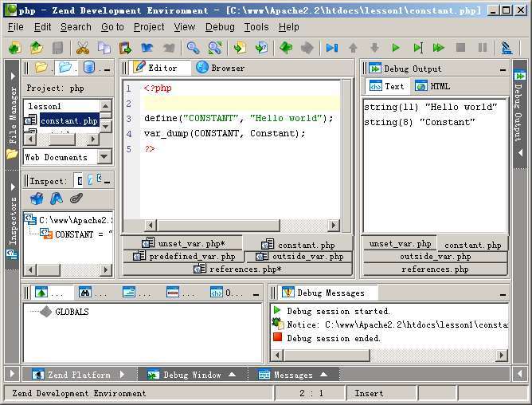Select lesson1 folder in project tree
Screen dimensions: 532x405
point(45,106)
